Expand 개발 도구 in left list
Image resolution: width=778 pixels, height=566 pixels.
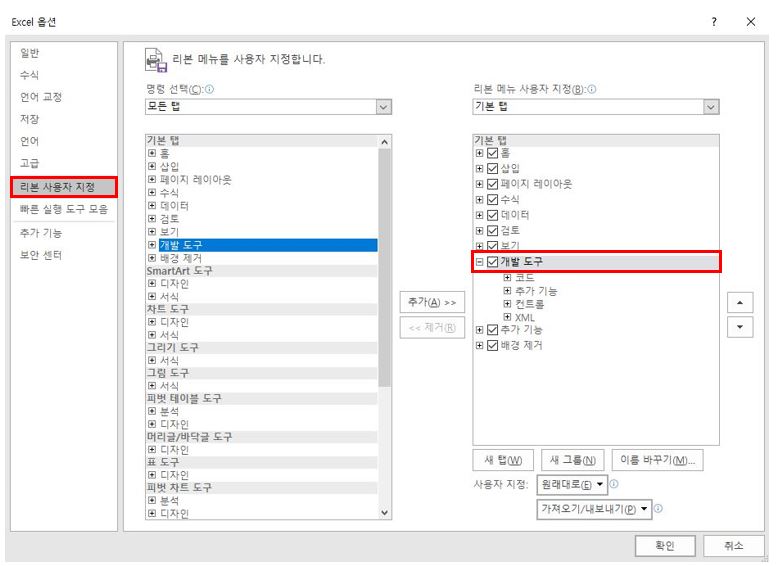pos(152,245)
